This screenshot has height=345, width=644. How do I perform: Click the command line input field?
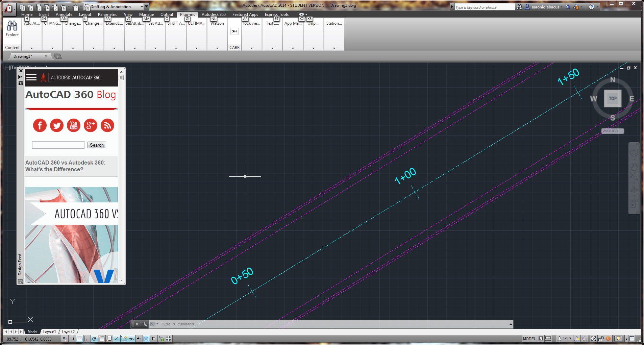pyautogui.click(x=334, y=324)
